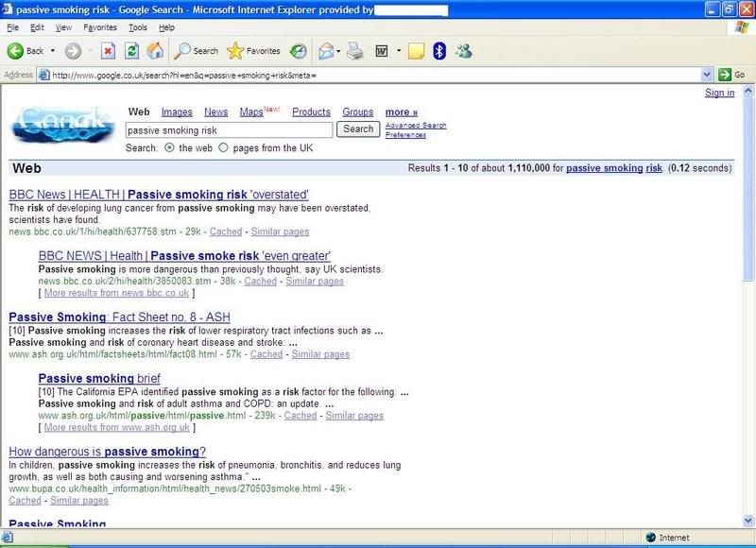This screenshot has width=756, height=548.
Task: Open the Preferences link
Action: pos(405,135)
